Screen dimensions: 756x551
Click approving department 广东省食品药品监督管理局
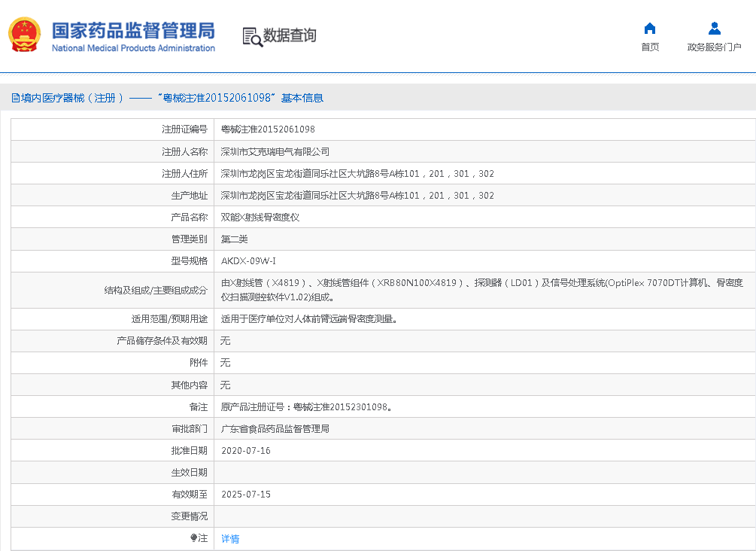click(275, 429)
